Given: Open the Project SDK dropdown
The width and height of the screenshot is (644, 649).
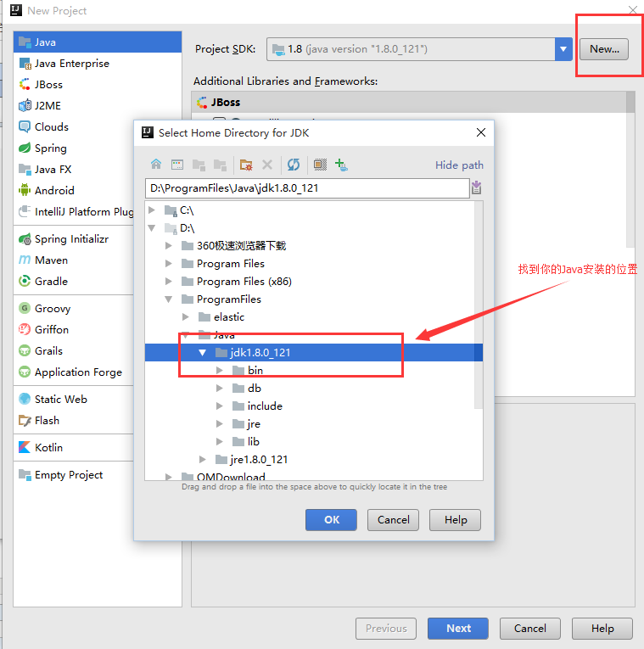Looking at the screenshot, I should (563, 49).
